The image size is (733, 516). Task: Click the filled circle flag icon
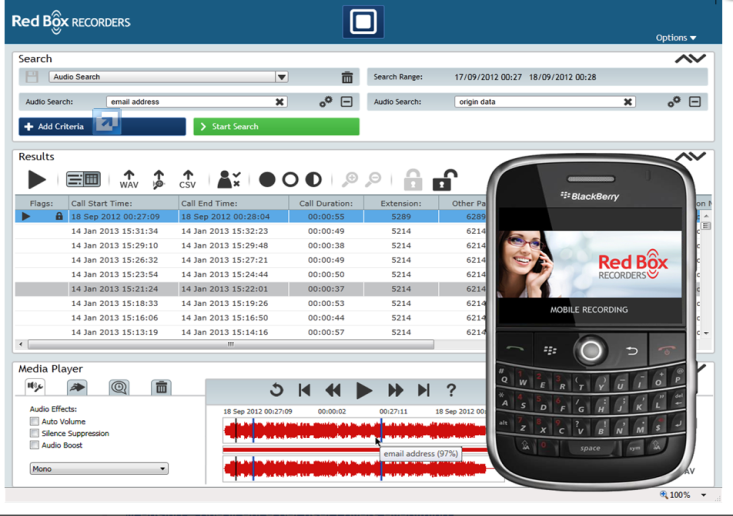pyautogui.click(x=267, y=179)
